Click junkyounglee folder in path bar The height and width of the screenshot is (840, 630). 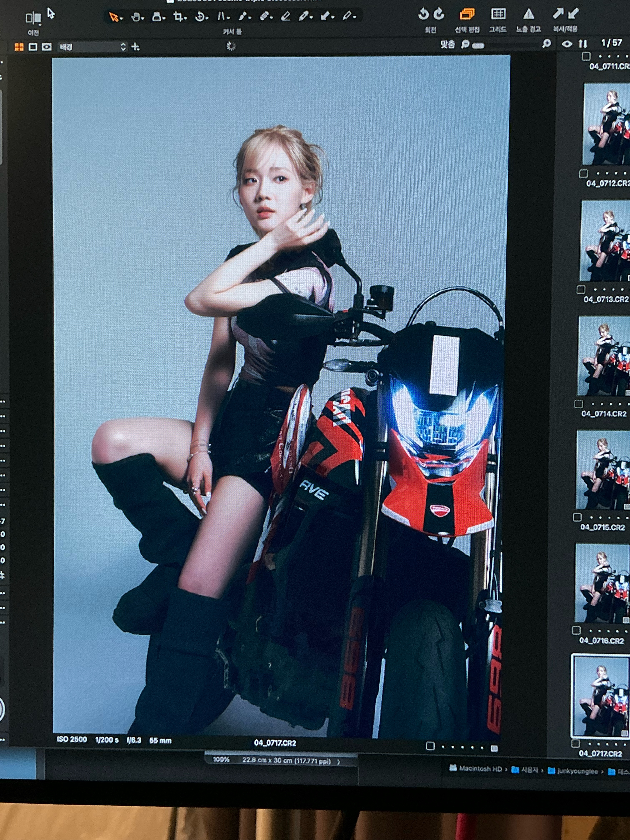(573, 771)
